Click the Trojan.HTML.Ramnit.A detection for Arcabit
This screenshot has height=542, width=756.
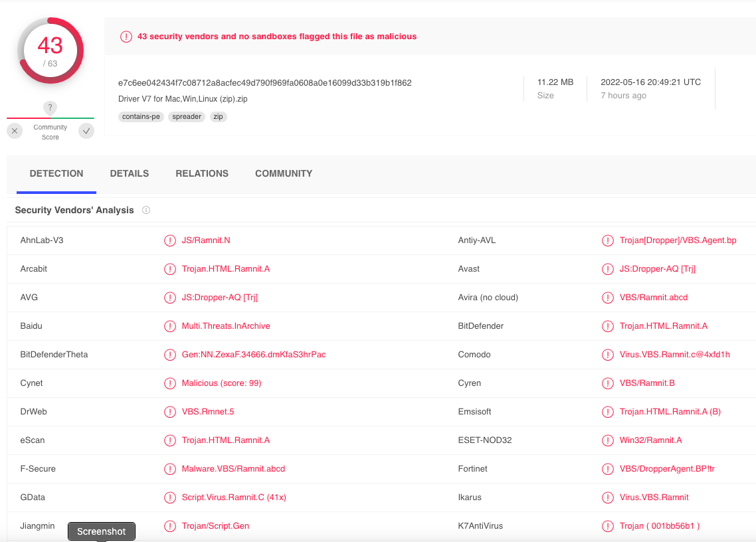(x=226, y=268)
